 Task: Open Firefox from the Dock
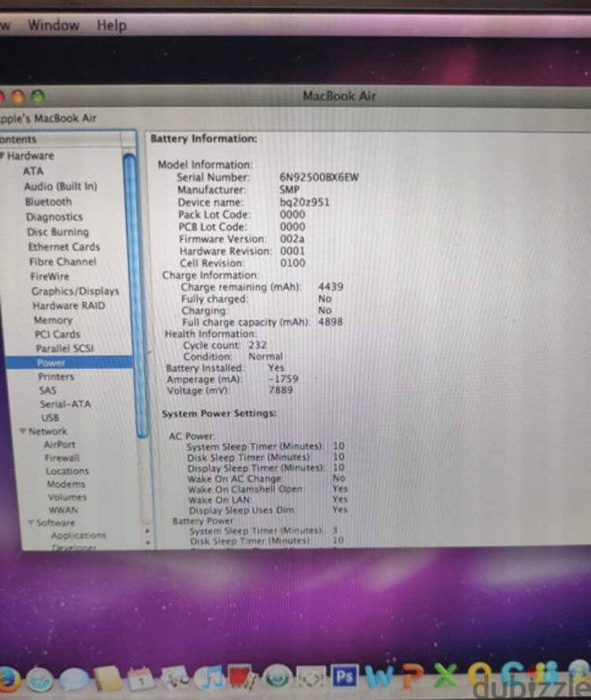(x=9, y=680)
